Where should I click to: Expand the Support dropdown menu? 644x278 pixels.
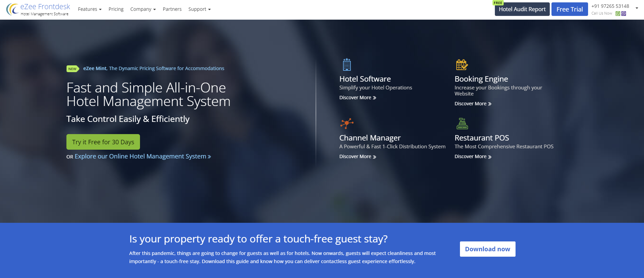pos(199,9)
